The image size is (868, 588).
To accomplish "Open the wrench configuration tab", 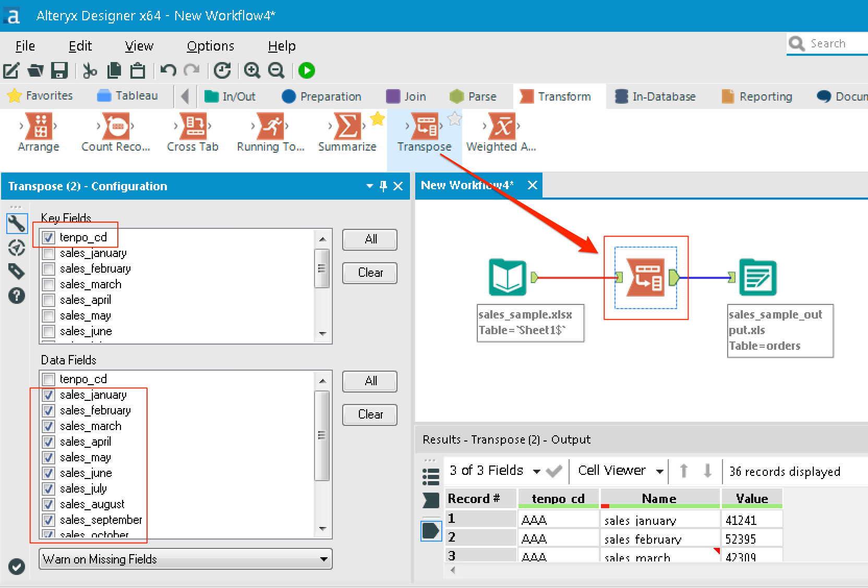I will pyautogui.click(x=17, y=224).
